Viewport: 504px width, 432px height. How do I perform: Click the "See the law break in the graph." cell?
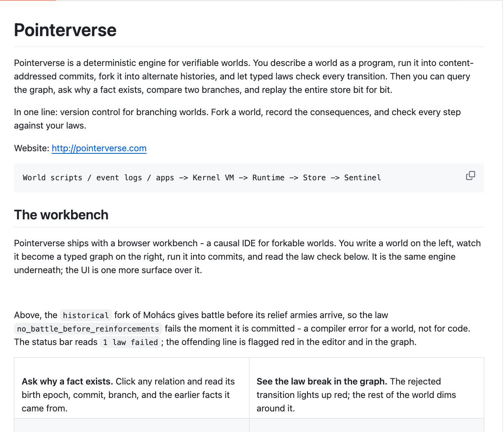click(366, 388)
